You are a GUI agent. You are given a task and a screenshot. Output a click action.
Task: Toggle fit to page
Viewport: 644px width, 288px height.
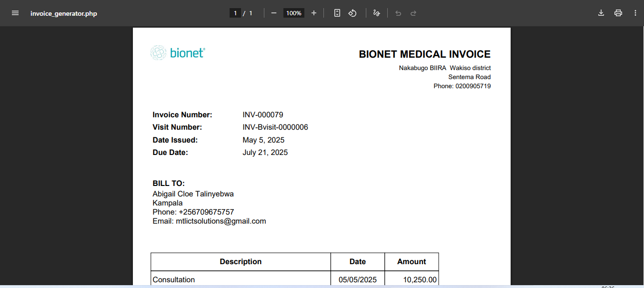pyautogui.click(x=337, y=13)
